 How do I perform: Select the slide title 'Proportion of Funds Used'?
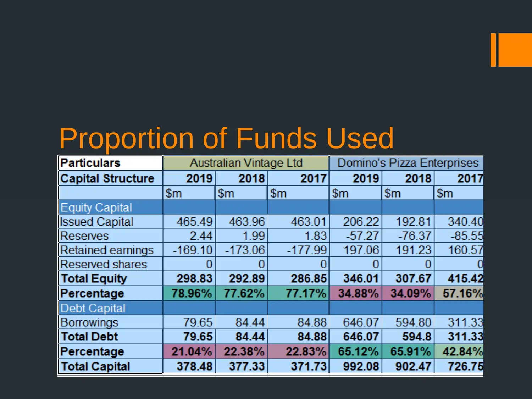(226, 138)
